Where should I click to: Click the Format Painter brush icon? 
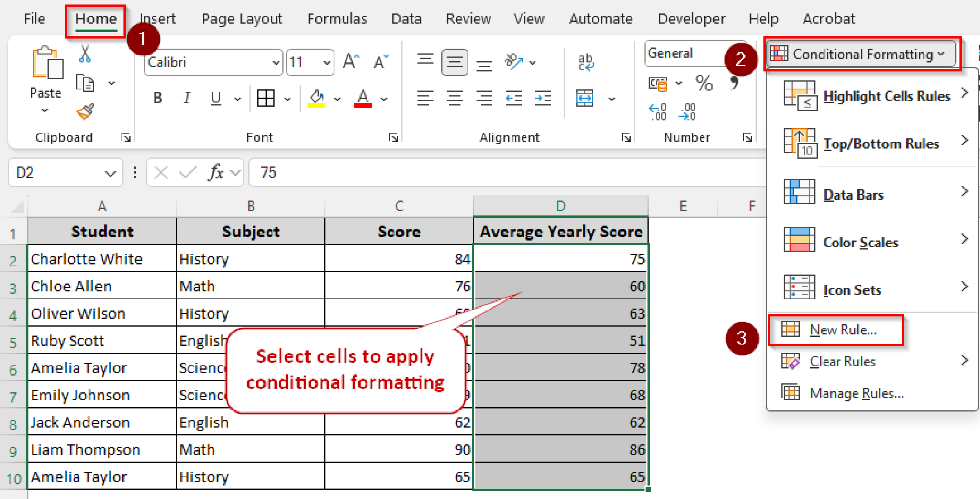click(x=85, y=112)
